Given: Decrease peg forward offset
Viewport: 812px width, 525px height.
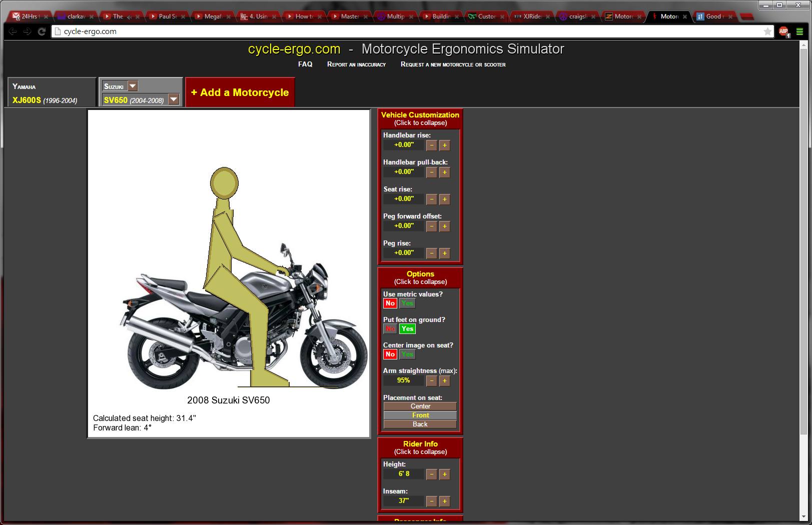Looking at the screenshot, I should coord(432,226).
